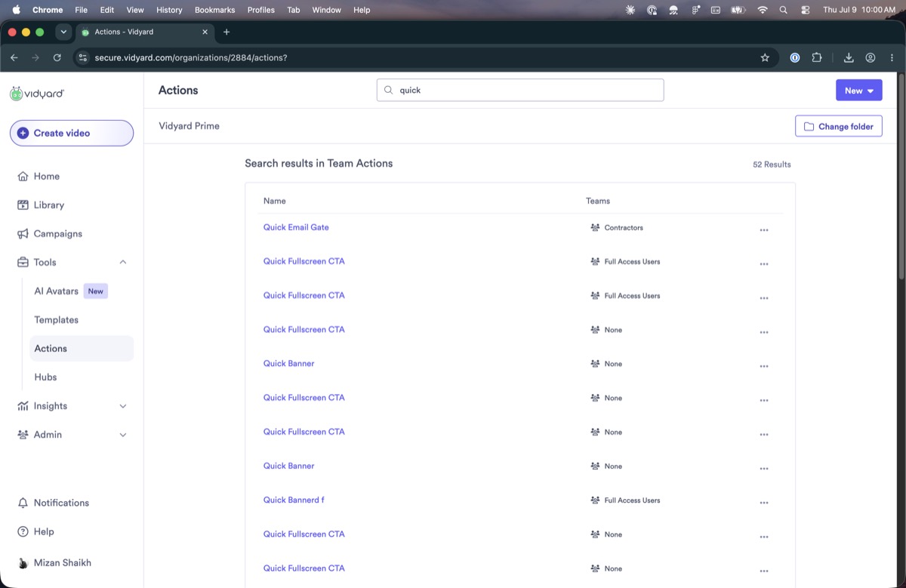Click the browser back arrow
Screen dimensions: 906x588
coord(14,57)
